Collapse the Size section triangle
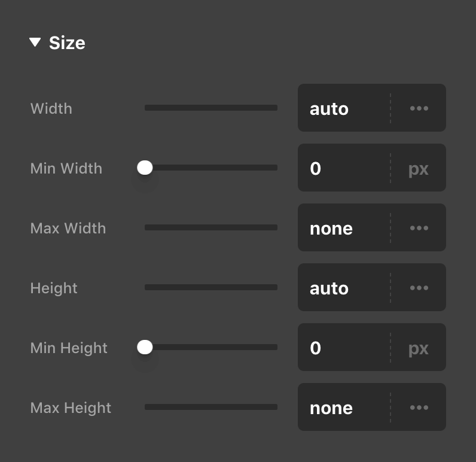 point(35,42)
